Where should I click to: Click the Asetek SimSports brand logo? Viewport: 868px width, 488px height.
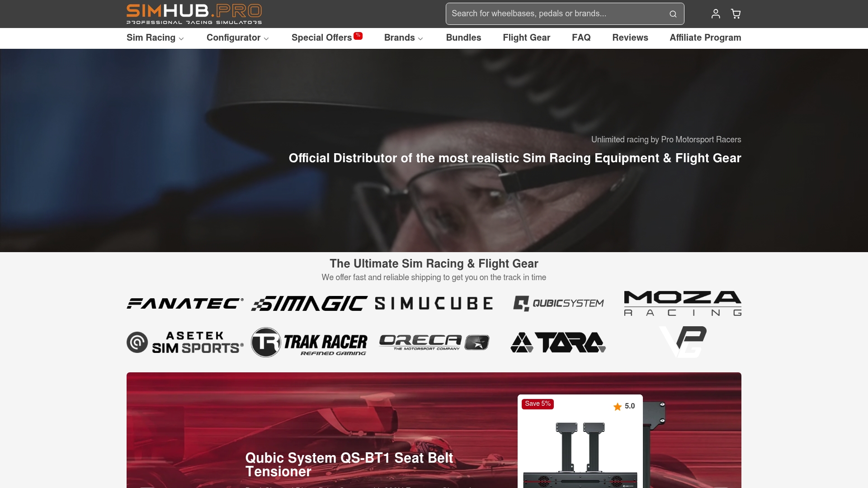tap(185, 342)
